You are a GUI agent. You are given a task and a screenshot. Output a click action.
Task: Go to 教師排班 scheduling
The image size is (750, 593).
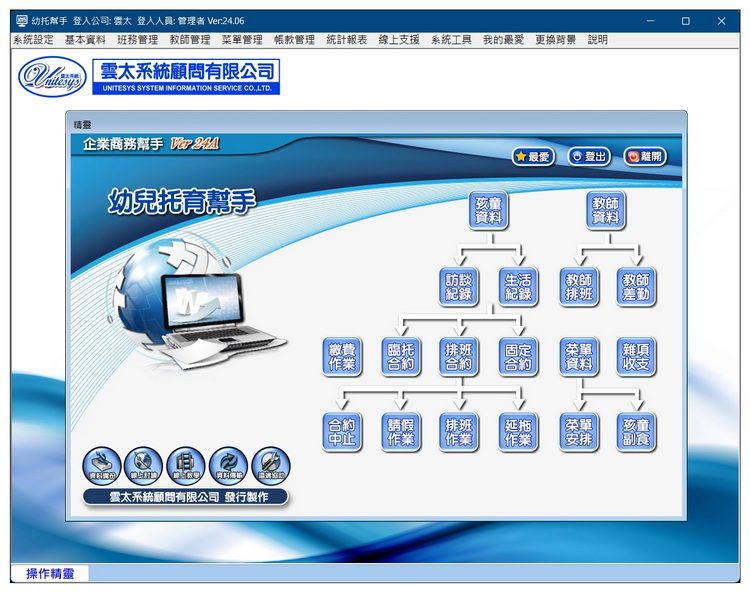tap(579, 287)
